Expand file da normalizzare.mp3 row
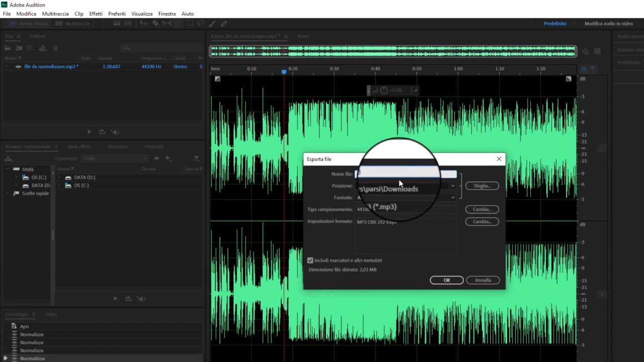 pos(7,66)
